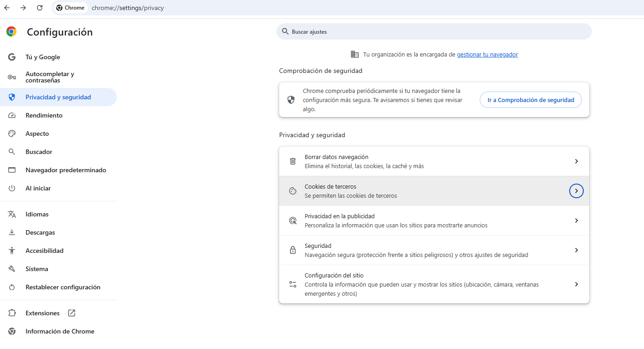The image size is (644, 349).
Task: Click the shield icon for Privacidad y seguridad
Action: click(12, 97)
